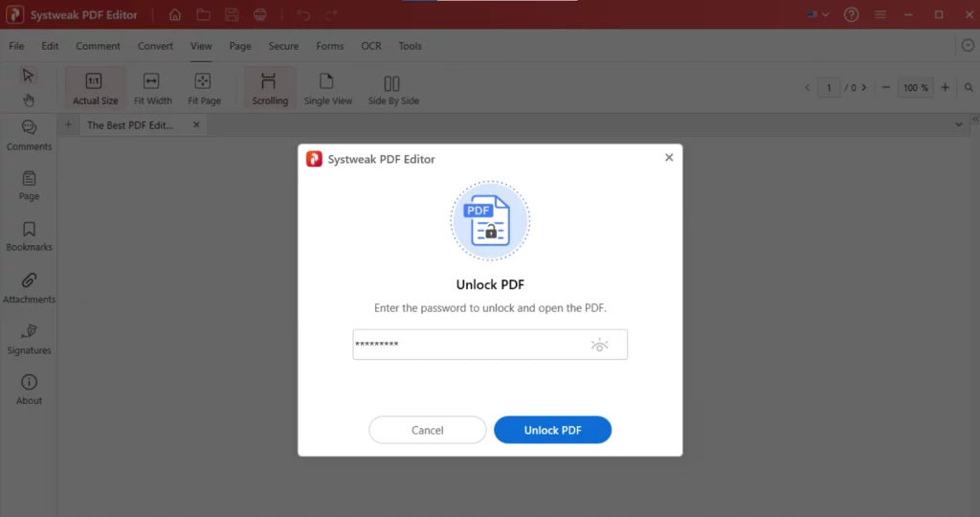Collapse right panel double chevron

coord(975,119)
